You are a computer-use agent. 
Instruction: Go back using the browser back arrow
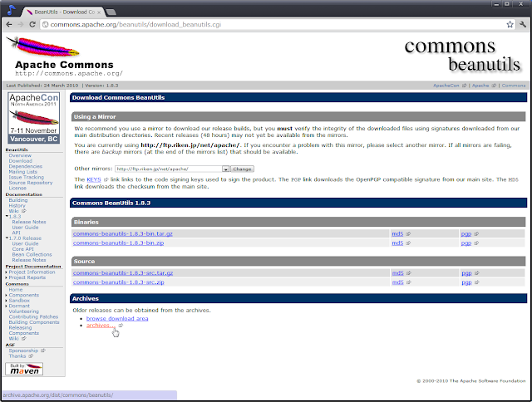click(x=9, y=24)
